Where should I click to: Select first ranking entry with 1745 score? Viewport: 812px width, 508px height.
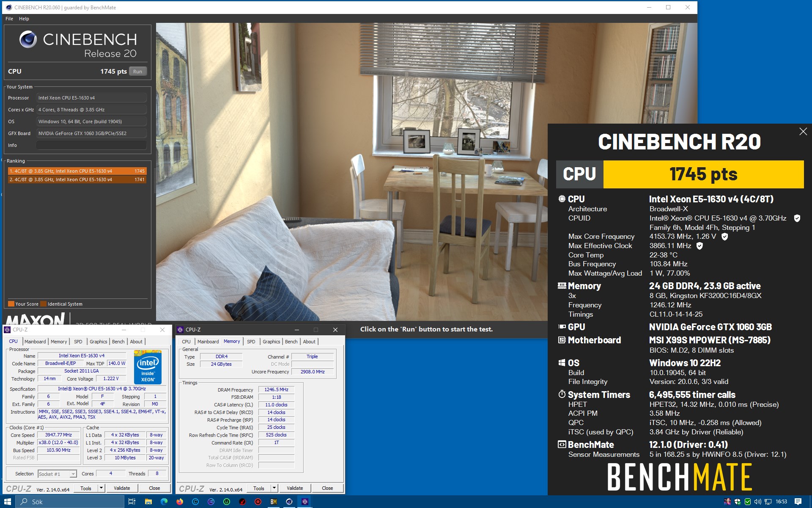pos(77,171)
